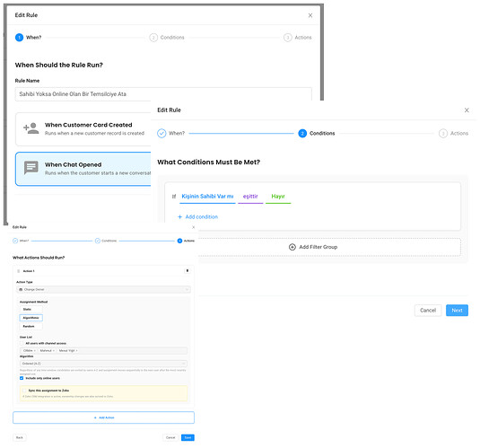
Task: Remove the Mahmut chip from the User List
Action: click(x=54, y=350)
